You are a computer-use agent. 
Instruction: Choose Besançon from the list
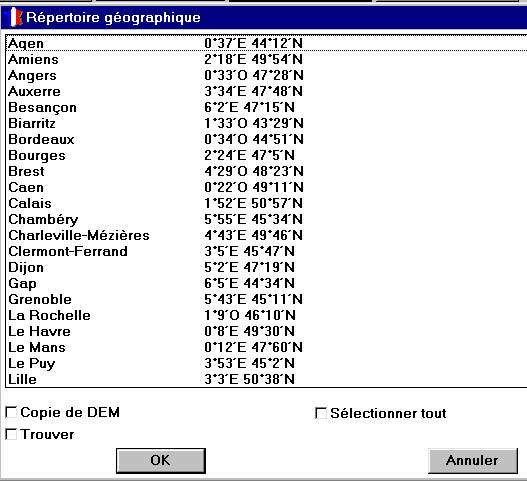(x=266, y=107)
